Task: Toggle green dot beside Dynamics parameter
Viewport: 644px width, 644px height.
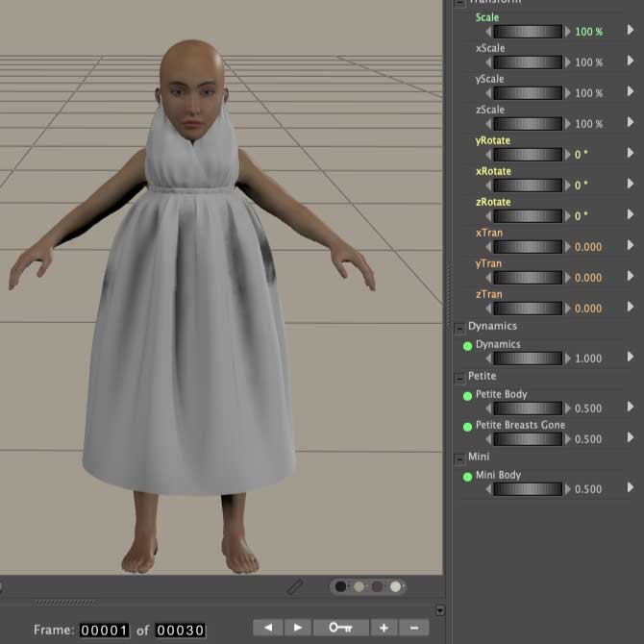Action: click(x=468, y=346)
